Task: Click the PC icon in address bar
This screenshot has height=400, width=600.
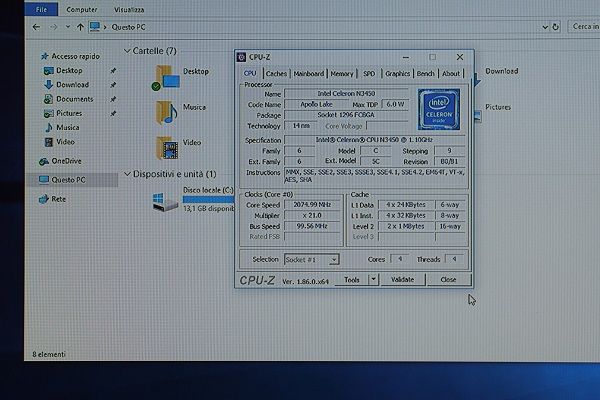Action: tap(95, 27)
